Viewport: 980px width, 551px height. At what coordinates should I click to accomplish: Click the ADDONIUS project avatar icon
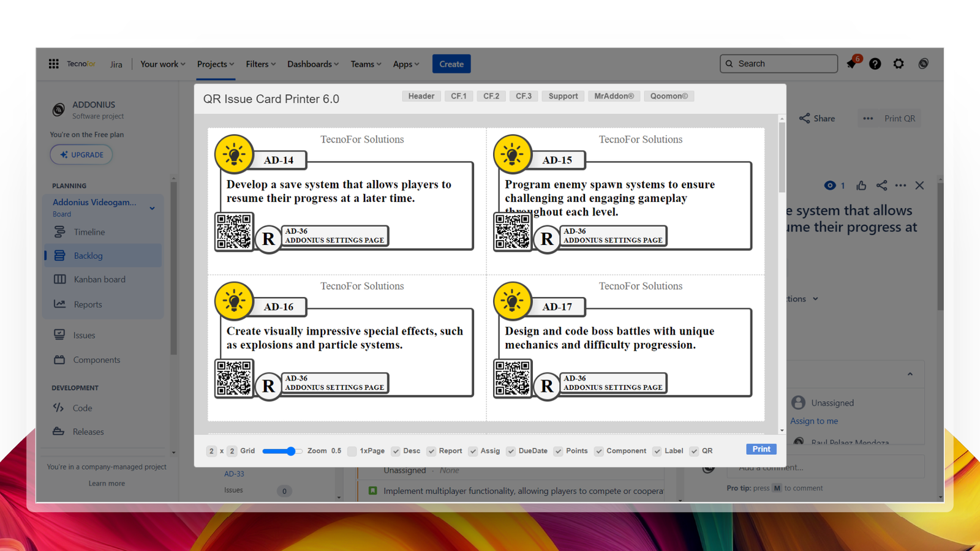pyautogui.click(x=59, y=110)
